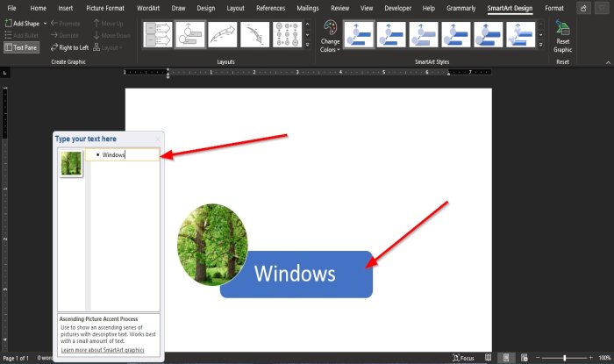614x364 pixels.
Task: Open the Change Colors palette
Action: click(x=330, y=37)
